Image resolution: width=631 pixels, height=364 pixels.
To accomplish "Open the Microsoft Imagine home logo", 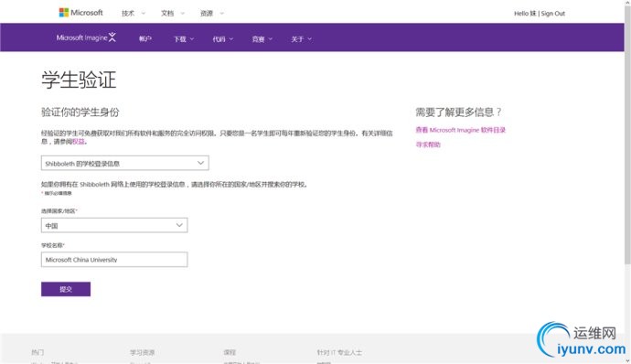I will pyautogui.click(x=86, y=37).
